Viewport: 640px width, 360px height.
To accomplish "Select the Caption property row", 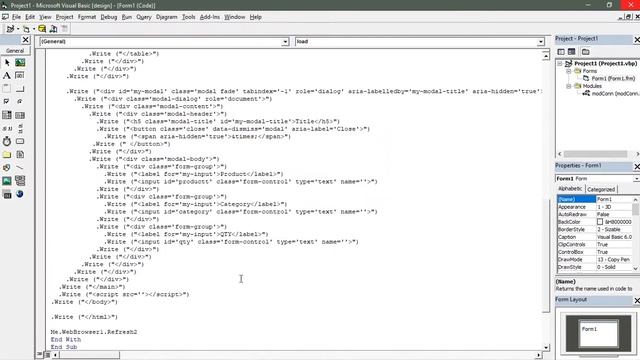I will [x=595, y=237].
